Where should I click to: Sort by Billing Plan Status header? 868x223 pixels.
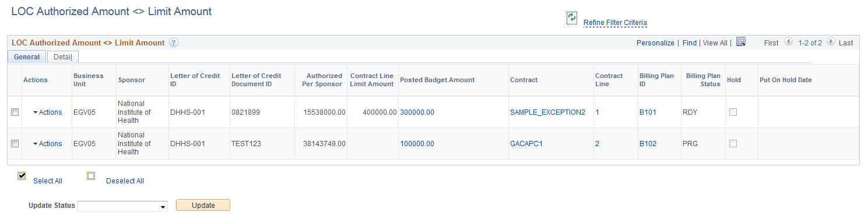[x=703, y=80]
